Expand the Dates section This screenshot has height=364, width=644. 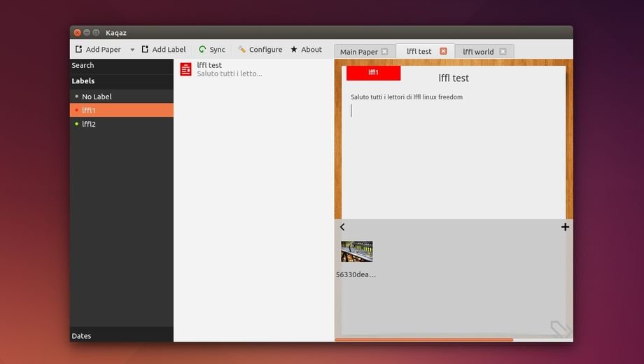(x=122, y=336)
